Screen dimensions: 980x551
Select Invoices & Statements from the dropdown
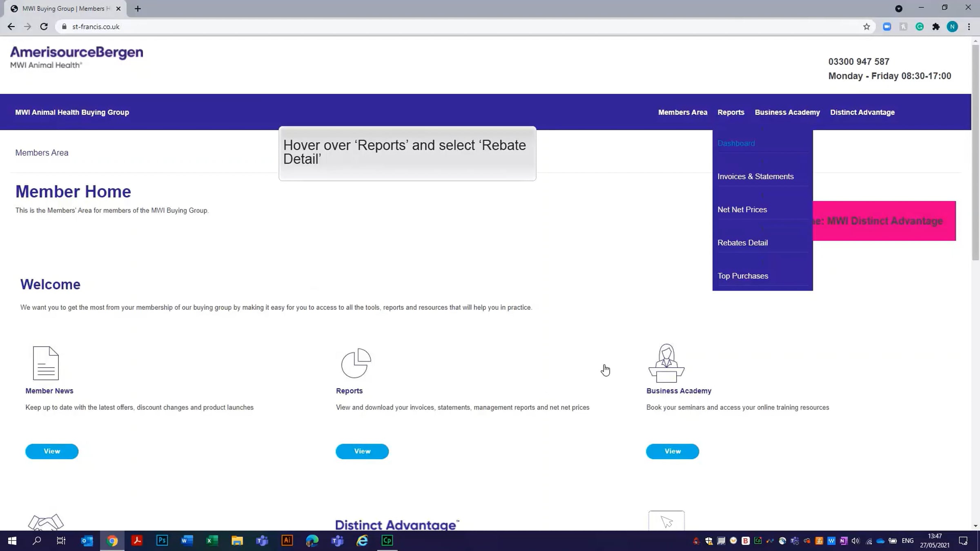pyautogui.click(x=755, y=176)
